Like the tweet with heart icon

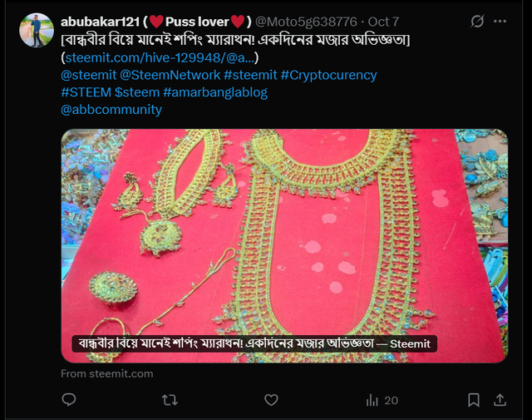pyautogui.click(x=269, y=400)
